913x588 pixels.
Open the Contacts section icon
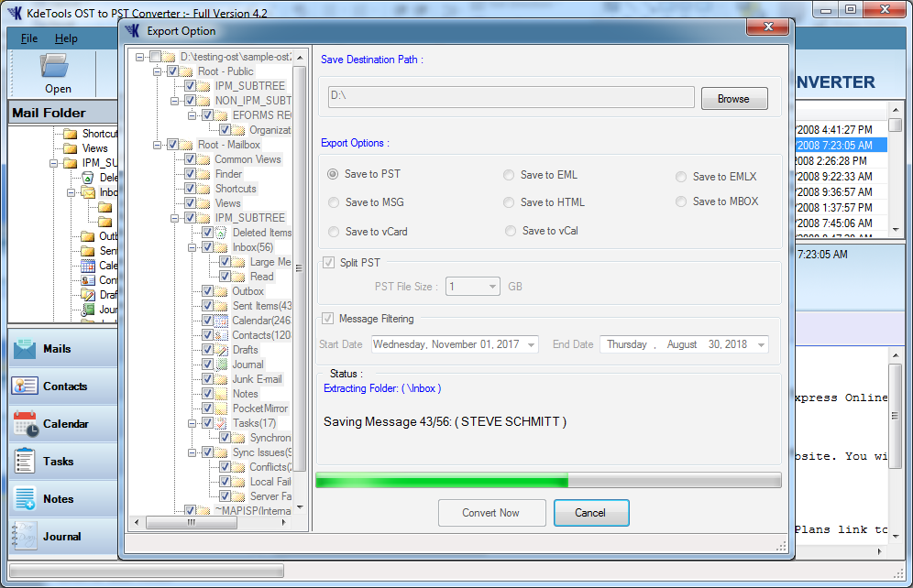coord(25,387)
